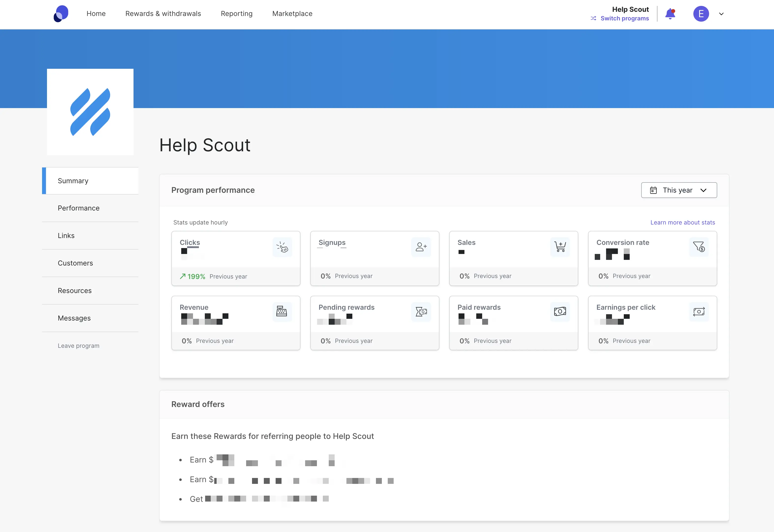
Task: Click the shopping cart icon on Sales card
Action: [560, 247]
